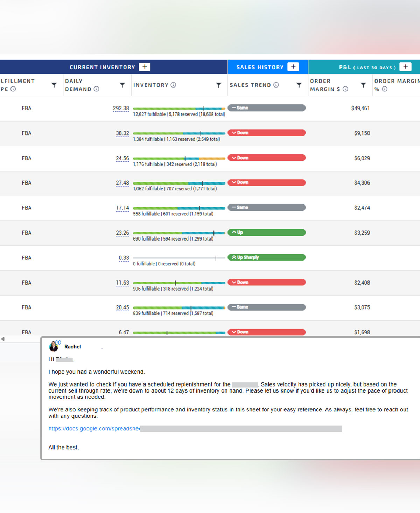This screenshot has height=513, width=420.
Task: Filter the Inventory column
Action: 219,85
